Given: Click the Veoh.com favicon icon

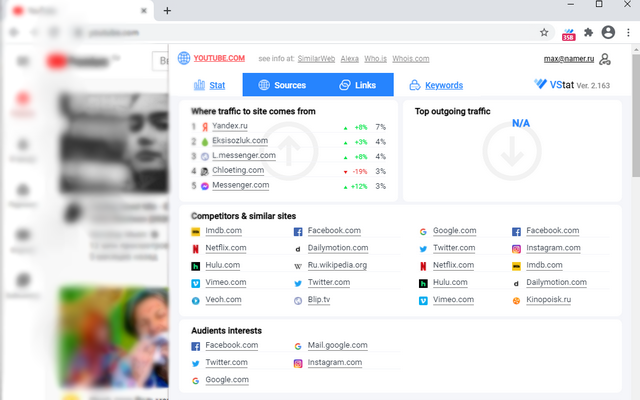Looking at the screenshot, I should 196,301.
